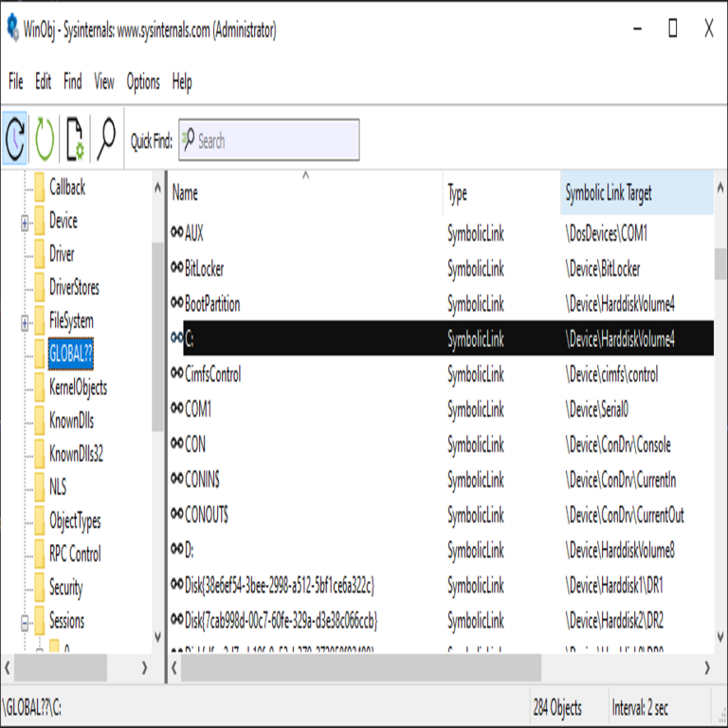Screen dimensions: 728x728
Task: Click the list pane scroll-right arrow
Action: 707,667
